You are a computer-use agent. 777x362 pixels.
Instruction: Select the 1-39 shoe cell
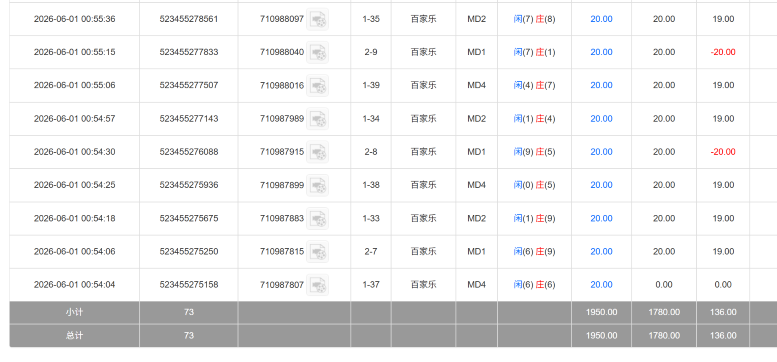coord(371,86)
